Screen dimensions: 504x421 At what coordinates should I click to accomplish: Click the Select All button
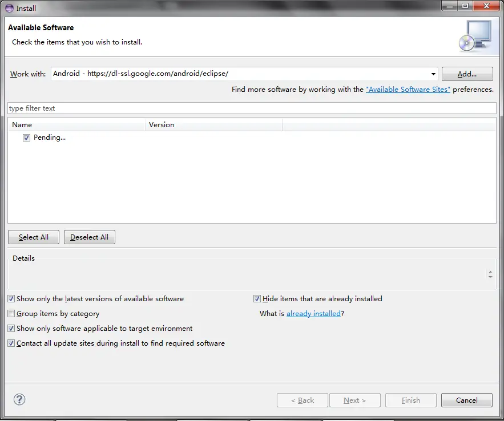[34, 237]
